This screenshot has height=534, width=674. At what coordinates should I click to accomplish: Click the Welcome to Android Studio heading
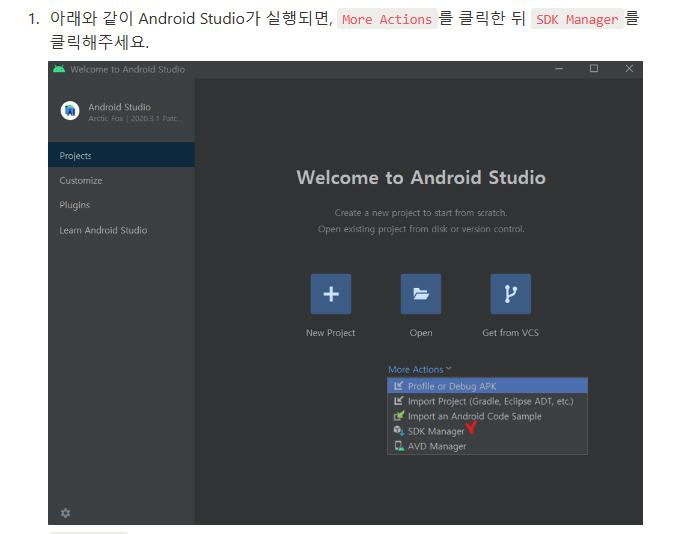coord(421,178)
